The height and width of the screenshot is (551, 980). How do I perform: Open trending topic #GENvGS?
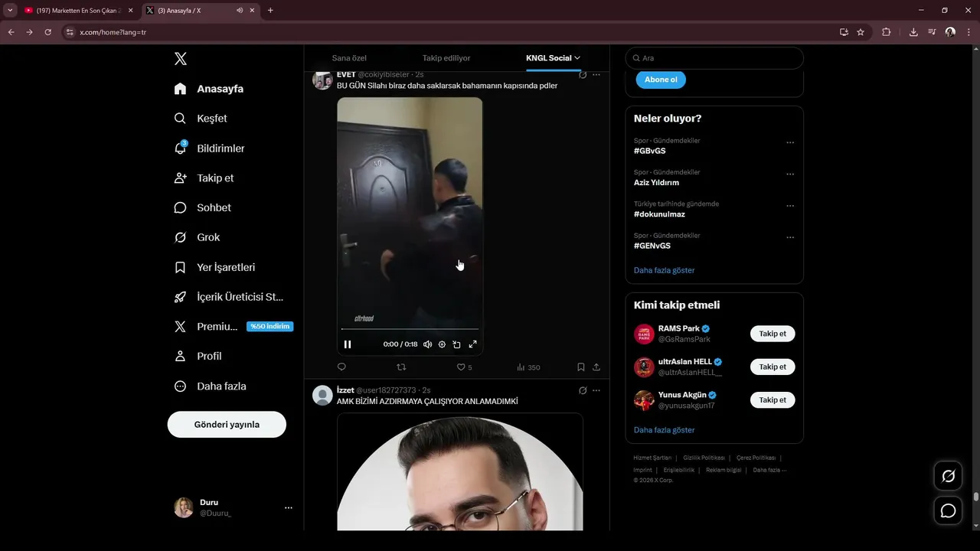(x=652, y=246)
